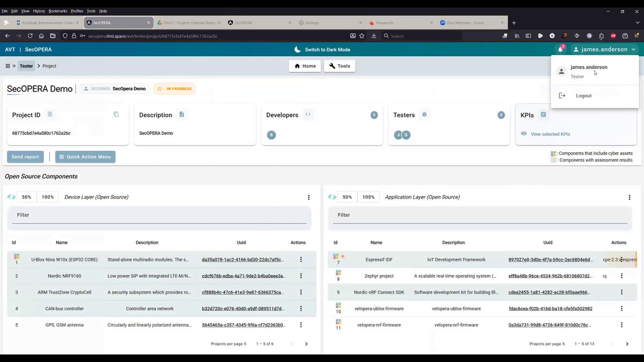Image resolution: width=644 pixels, height=362 pixels.
Task: Open Application Layer panel three-dot menu
Action: (x=629, y=197)
